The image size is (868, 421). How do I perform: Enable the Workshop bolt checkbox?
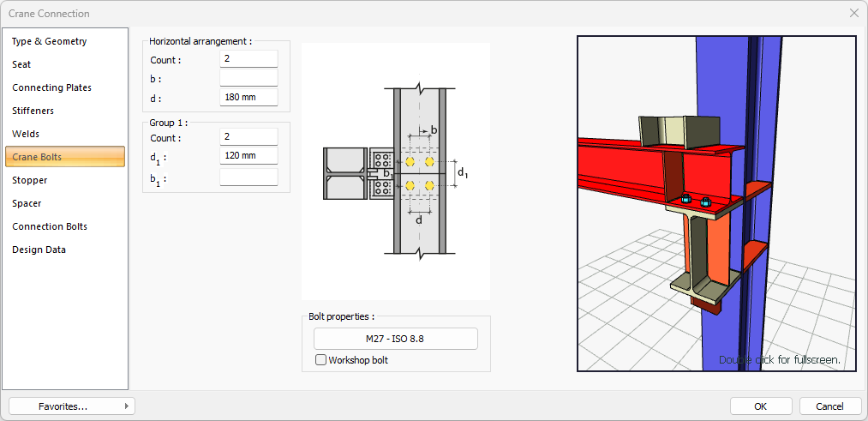point(321,360)
